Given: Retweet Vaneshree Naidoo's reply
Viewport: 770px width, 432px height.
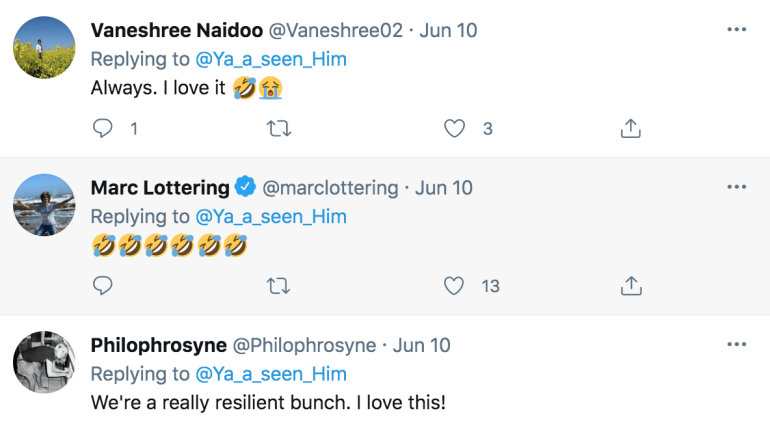Looking at the screenshot, I should pyautogui.click(x=279, y=129).
